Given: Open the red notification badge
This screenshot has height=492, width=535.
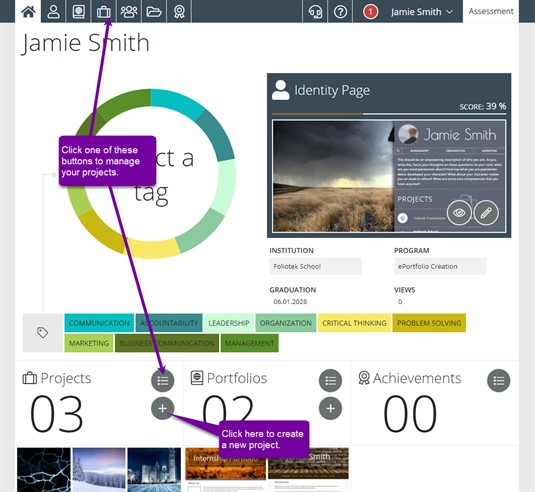Looking at the screenshot, I should coord(370,12).
